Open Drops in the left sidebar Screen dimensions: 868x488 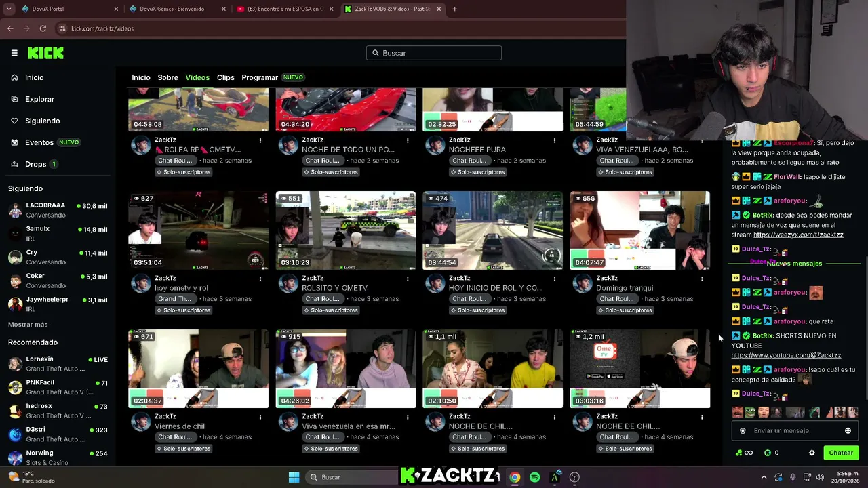coord(35,164)
